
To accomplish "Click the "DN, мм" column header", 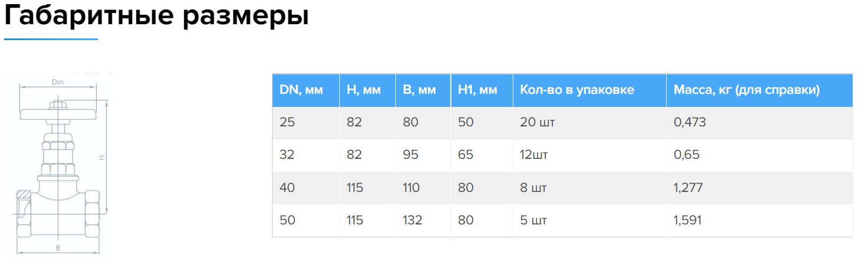I will point(301,90).
